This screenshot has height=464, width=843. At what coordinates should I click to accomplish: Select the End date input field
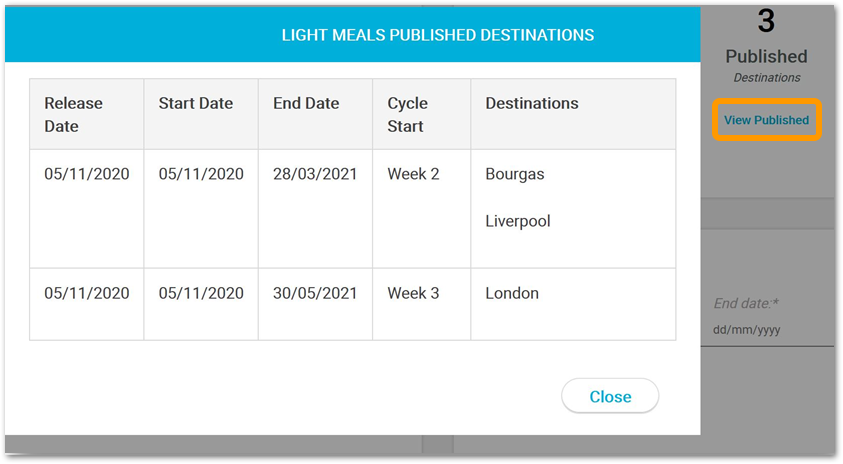click(767, 330)
